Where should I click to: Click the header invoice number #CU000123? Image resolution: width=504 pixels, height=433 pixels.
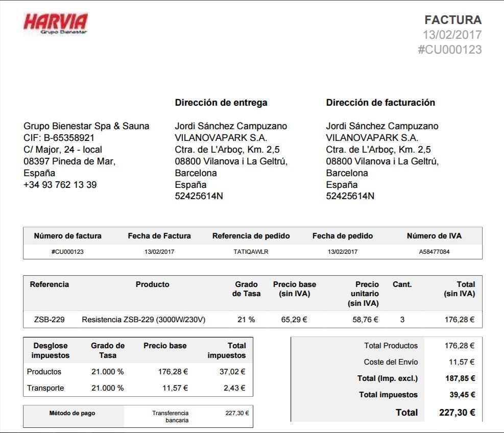coord(449,50)
